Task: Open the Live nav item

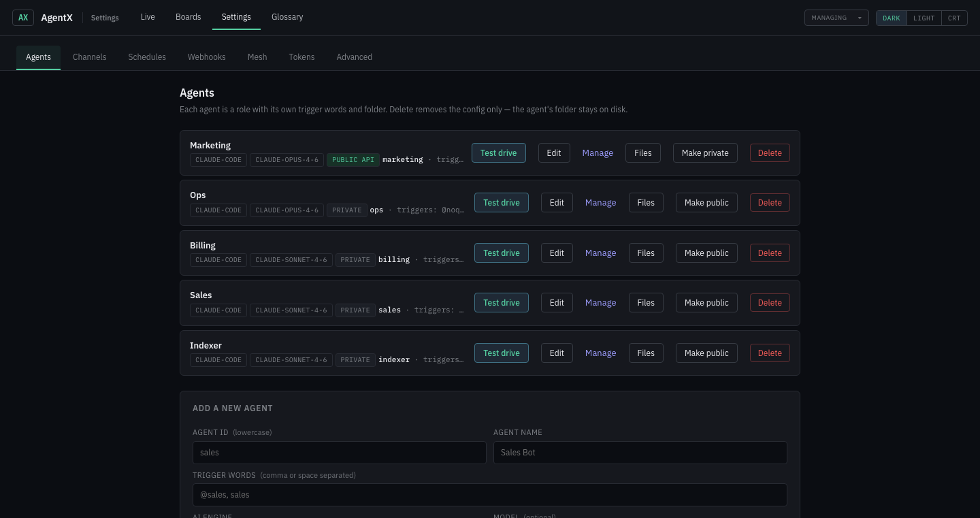Action: click(148, 17)
